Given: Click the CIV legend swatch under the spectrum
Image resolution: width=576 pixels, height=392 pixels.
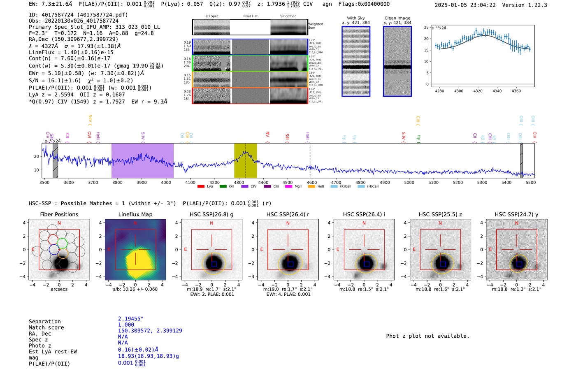Looking at the screenshot, I should click(245, 186).
